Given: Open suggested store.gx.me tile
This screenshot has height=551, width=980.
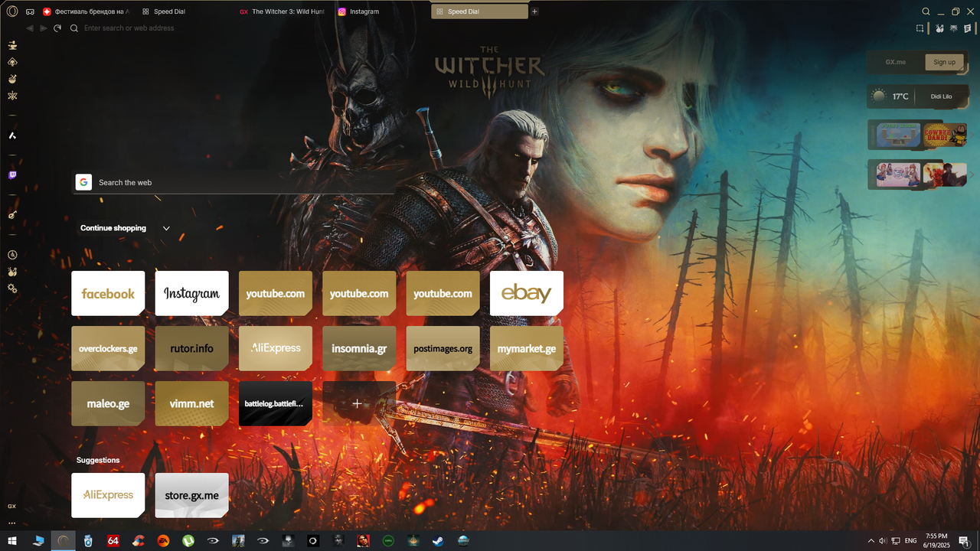Looking at the screenshot, I should pos(191,495).
